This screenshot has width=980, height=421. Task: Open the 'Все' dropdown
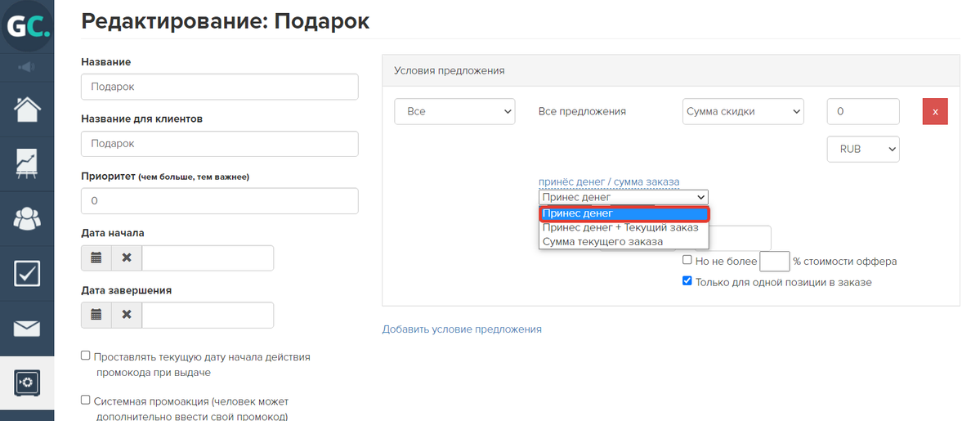(x=454, y=111)
